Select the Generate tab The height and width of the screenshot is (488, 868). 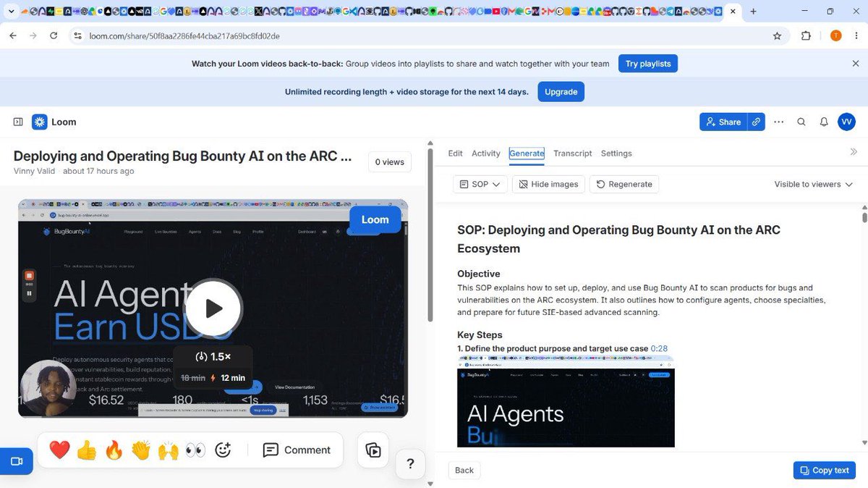[x=527, y=153]
